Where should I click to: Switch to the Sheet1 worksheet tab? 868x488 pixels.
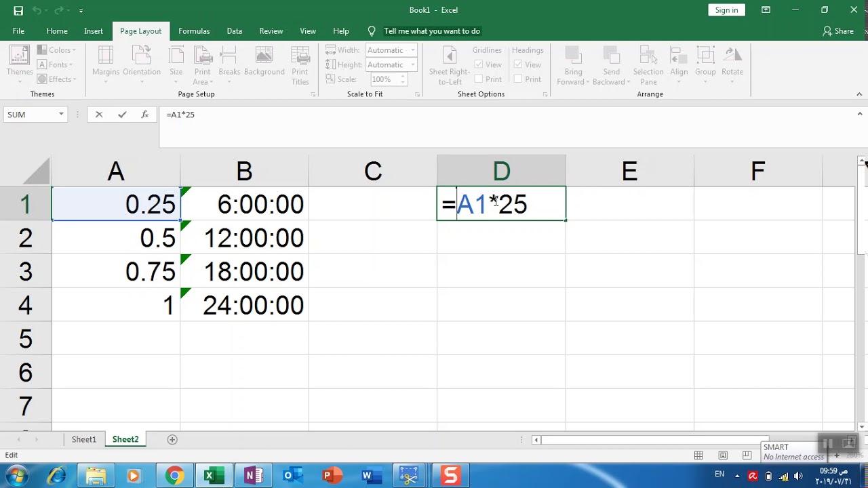[84, 440]
